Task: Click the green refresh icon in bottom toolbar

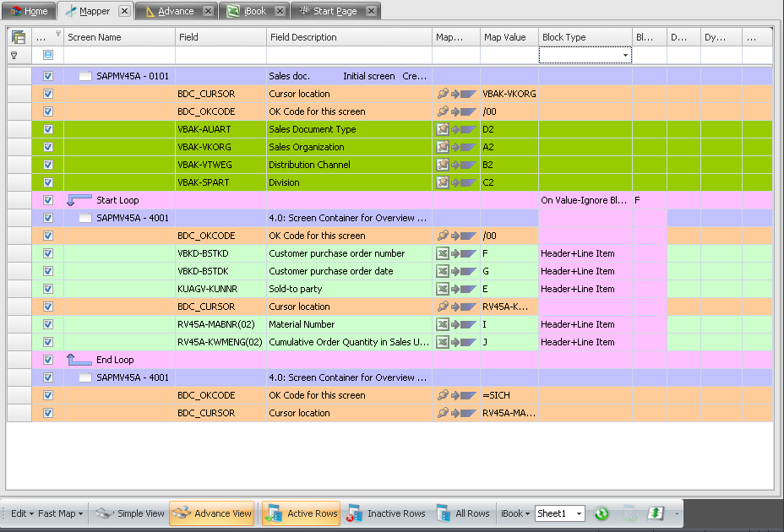Action: point(601,513)
